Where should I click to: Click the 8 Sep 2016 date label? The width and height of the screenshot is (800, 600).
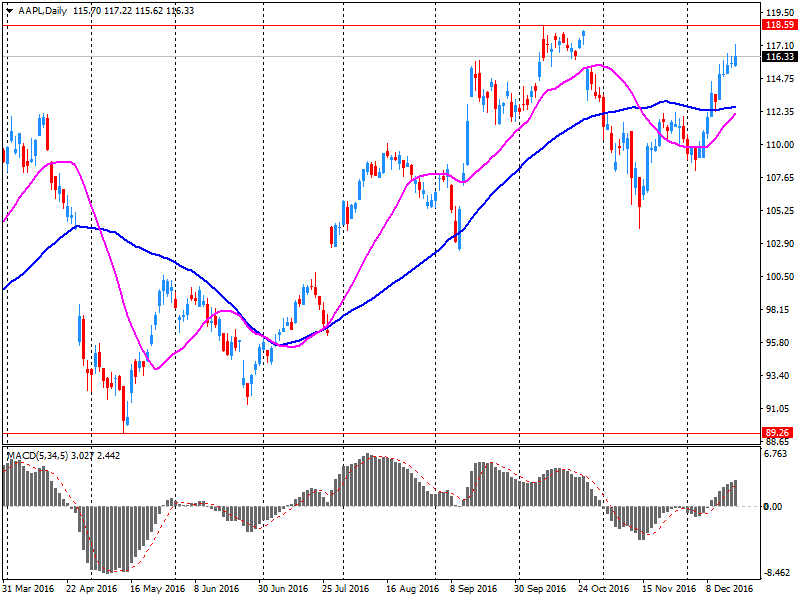tap(473, 588)
